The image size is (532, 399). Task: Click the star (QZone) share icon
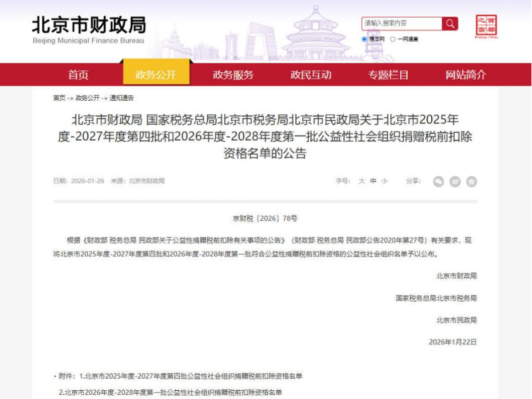point(471,182)
